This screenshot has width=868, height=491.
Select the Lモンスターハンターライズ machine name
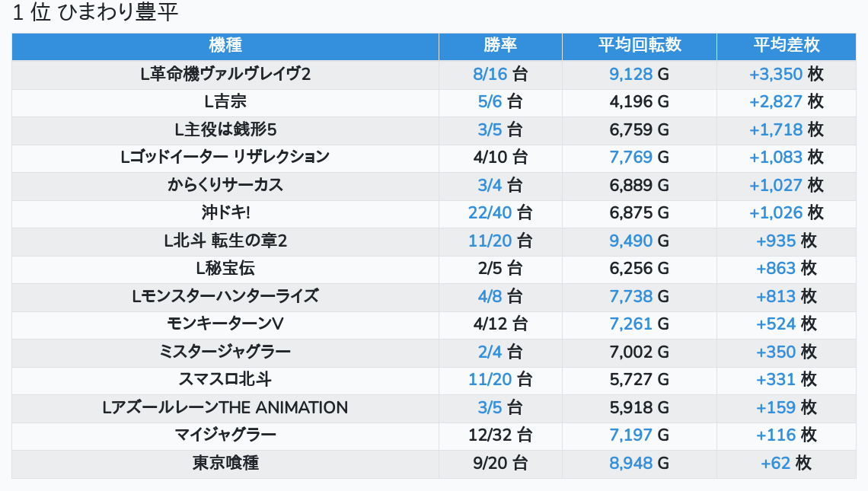click(225, 296)
